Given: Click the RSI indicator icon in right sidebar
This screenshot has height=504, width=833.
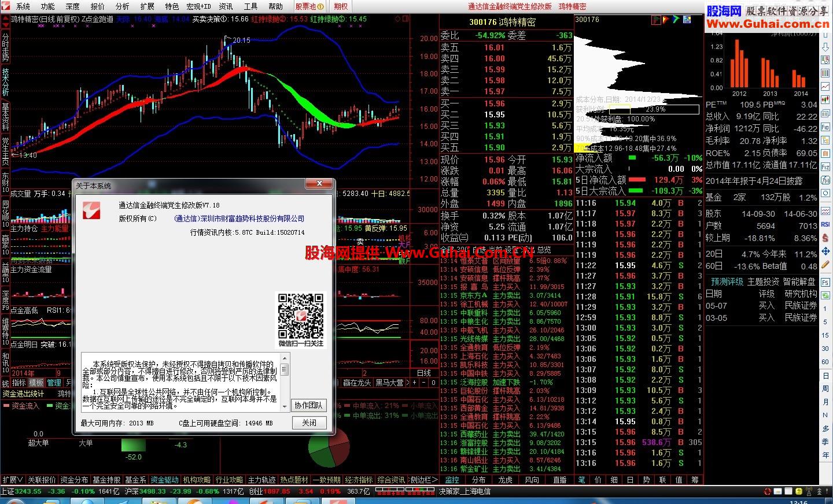Looking at the screenshot, I should [825, 224].
